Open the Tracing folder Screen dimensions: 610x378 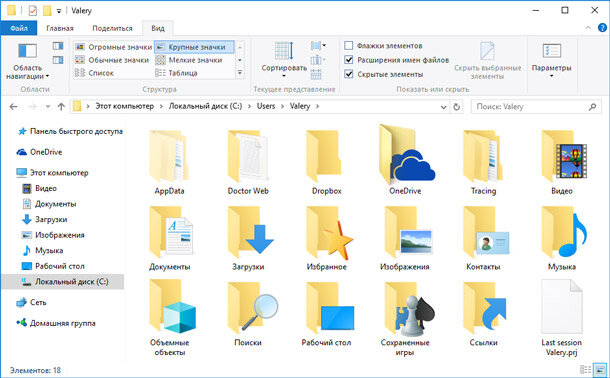484,163
